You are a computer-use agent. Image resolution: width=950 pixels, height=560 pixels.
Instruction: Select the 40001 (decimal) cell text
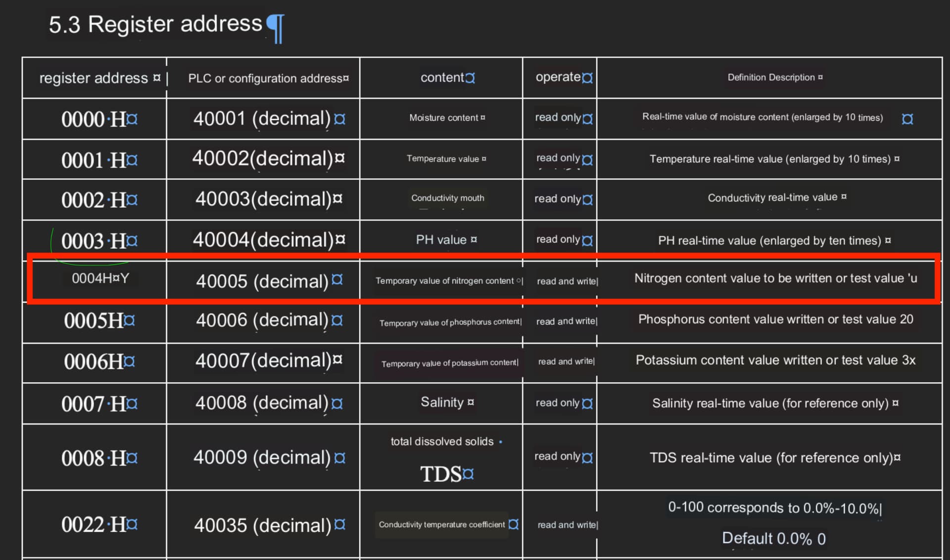coord(262,119)
